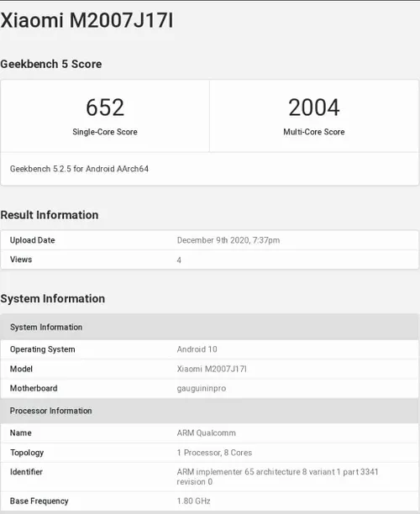Select the multi-core score 2004

(x=314, y=108)
